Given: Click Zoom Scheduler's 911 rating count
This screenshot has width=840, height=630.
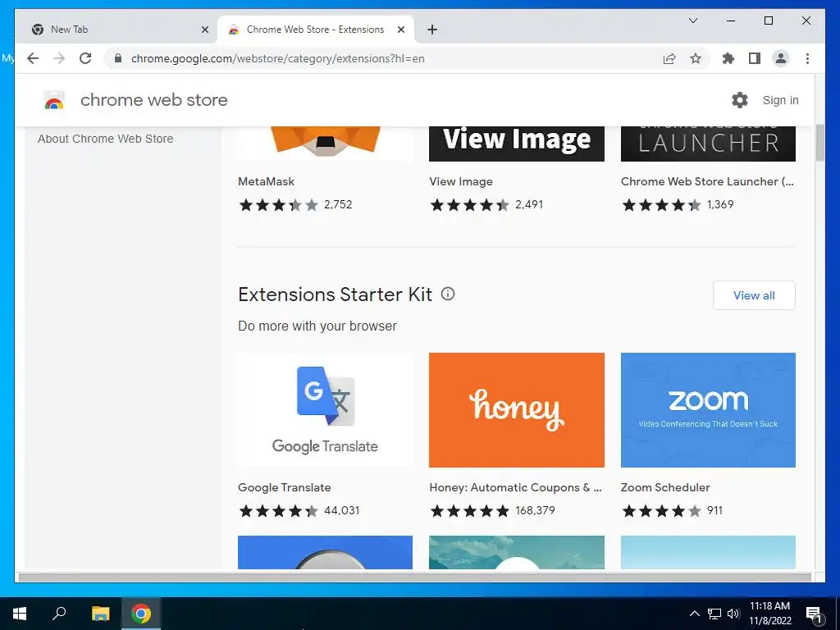Looking at the screenshot, I should tap(714, 510).
